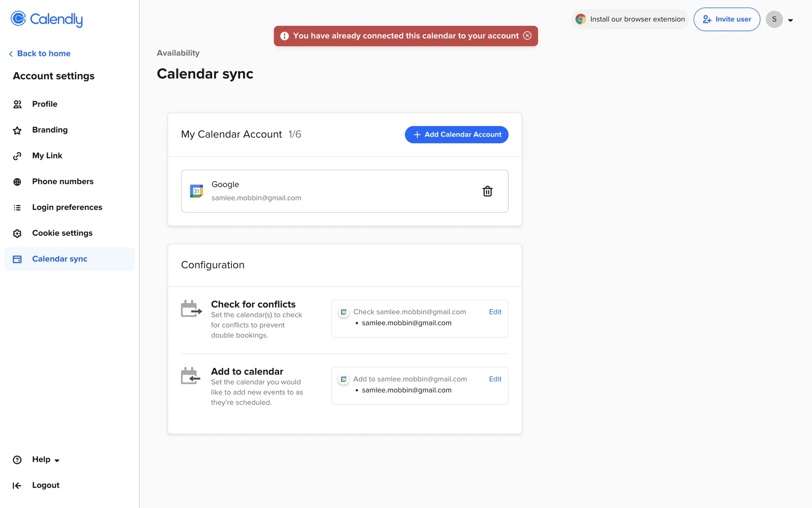Click the Calendly logo
This screenshot has width=812, height=508.
click(47, 19)
